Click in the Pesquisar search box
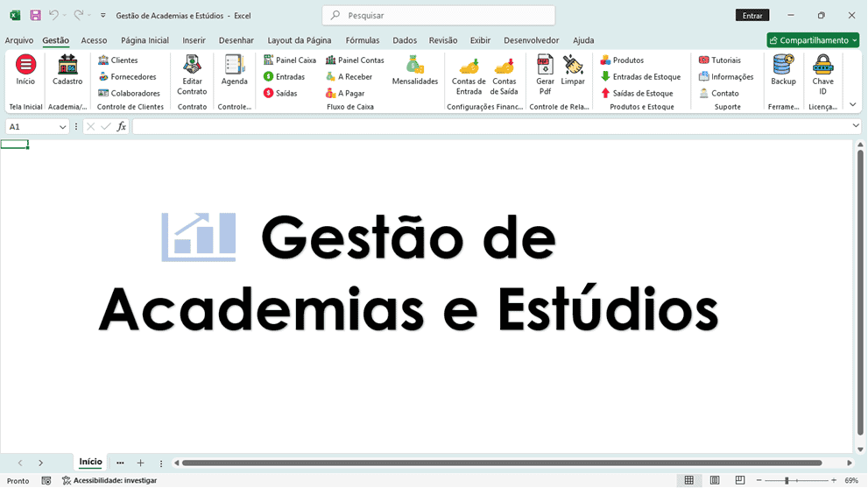The width and height of the screenshot is (868, 488). point(439,16)
